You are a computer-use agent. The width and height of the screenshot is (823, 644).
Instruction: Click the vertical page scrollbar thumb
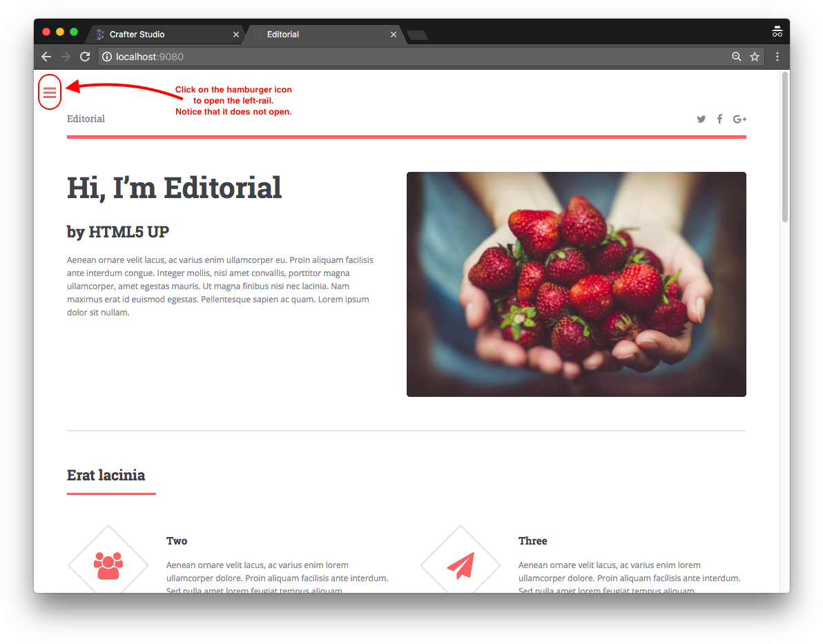[x=785, y=147]
